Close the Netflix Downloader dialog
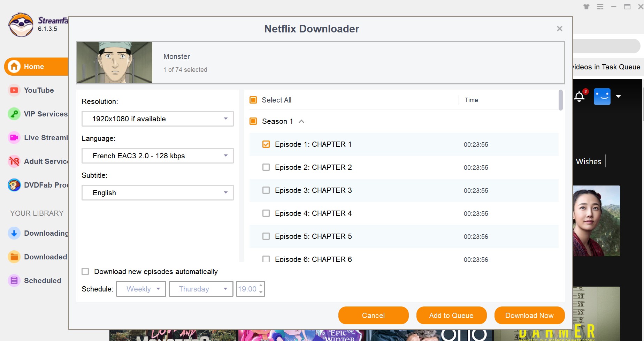This screenshot has height=341, width=644. (560, 29)
